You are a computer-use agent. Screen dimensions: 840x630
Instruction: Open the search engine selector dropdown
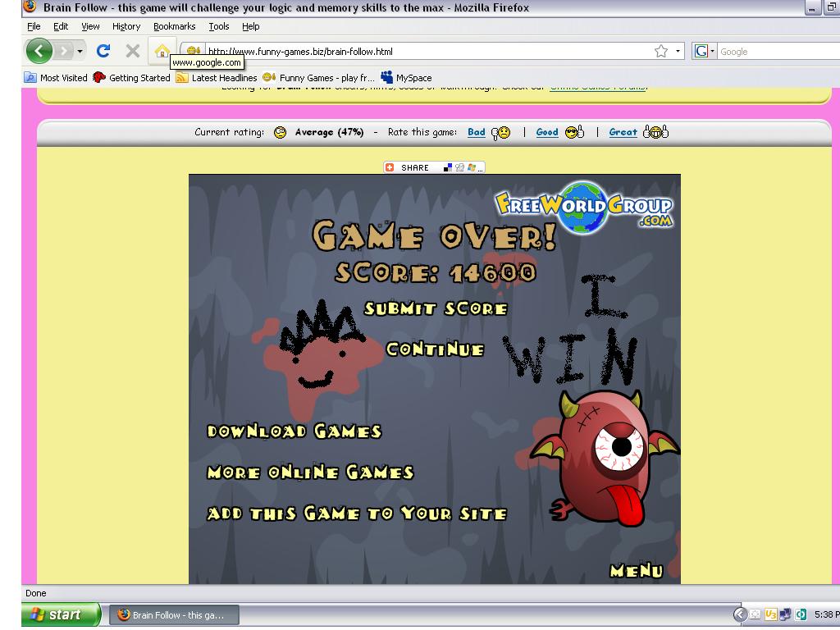coord(704,52)
